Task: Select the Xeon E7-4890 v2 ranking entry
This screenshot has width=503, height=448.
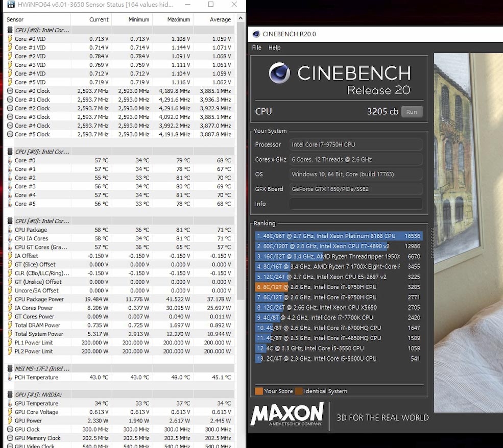Action: (339, 246)
